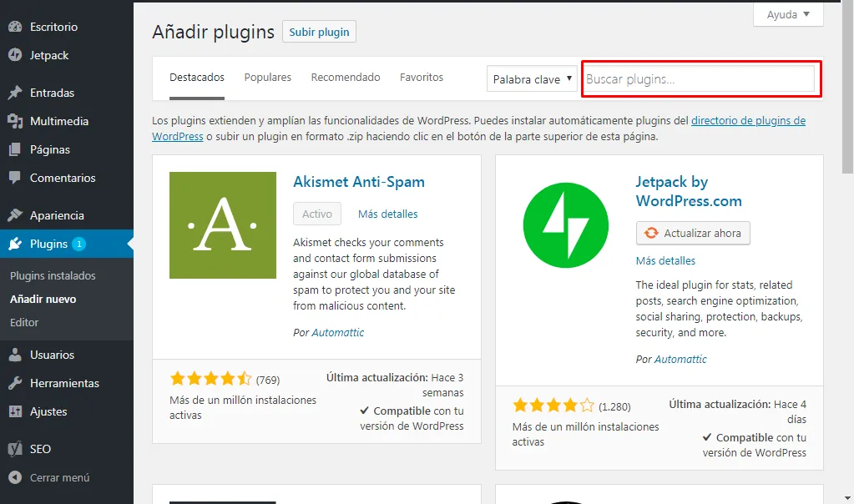The height and width of the screenshot is (504, 854).
Task: Click the Akismet (769) ratings count
Action: click(x=268, y=380)
